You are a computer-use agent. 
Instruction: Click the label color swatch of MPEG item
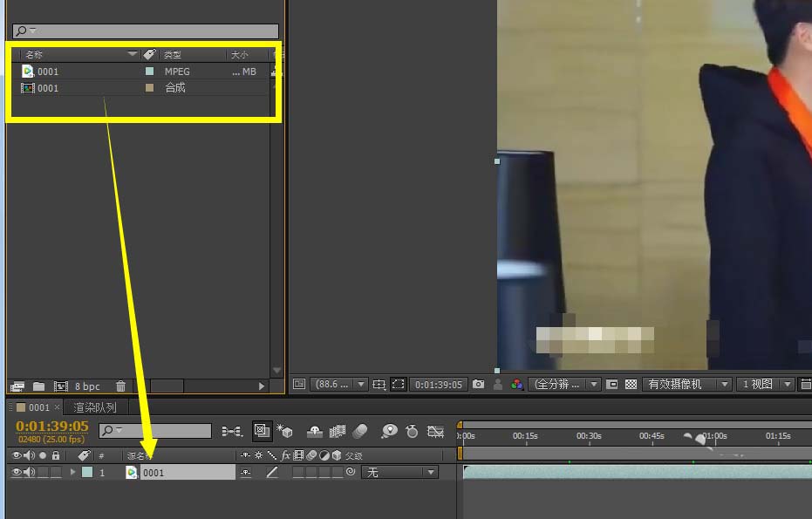coord(150,72)
